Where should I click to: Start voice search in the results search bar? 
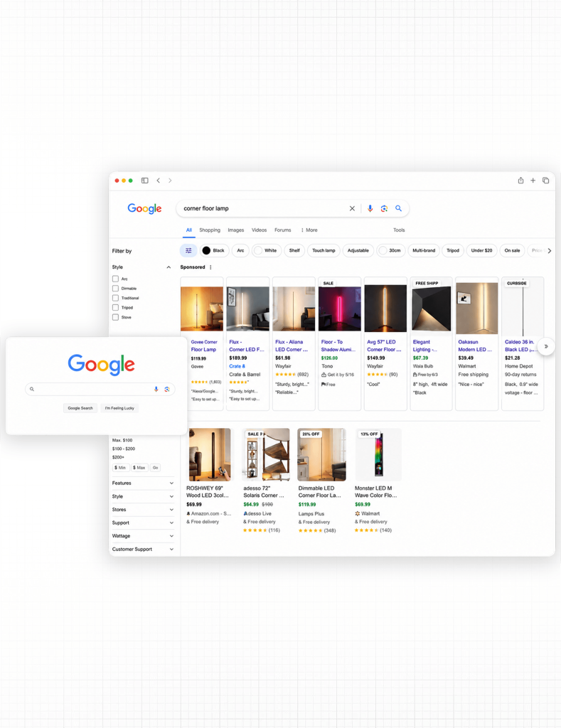click(x=370, y=208)
